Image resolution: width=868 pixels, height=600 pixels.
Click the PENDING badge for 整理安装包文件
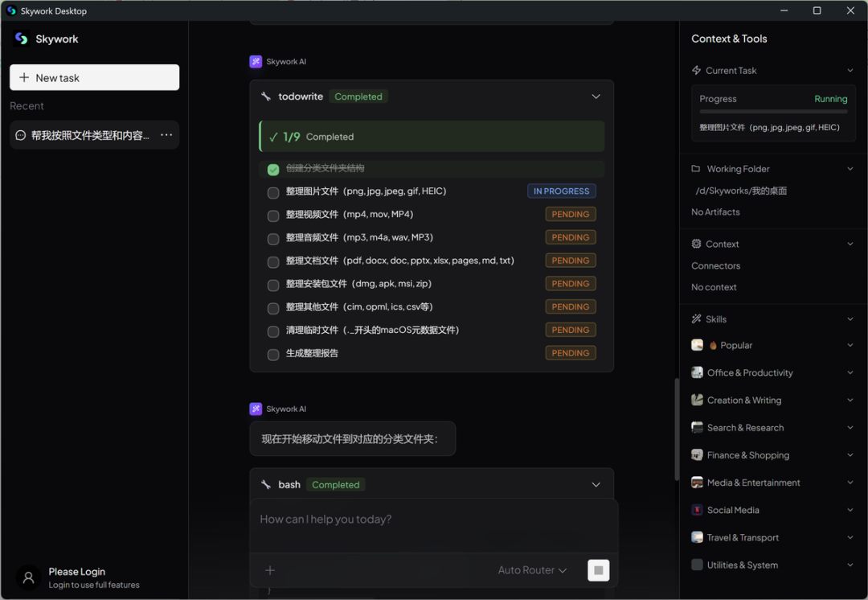pos(570,284)
